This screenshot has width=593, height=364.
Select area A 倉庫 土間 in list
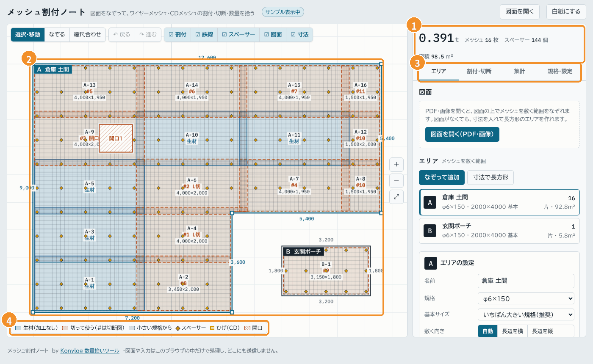tap(499, 202)
